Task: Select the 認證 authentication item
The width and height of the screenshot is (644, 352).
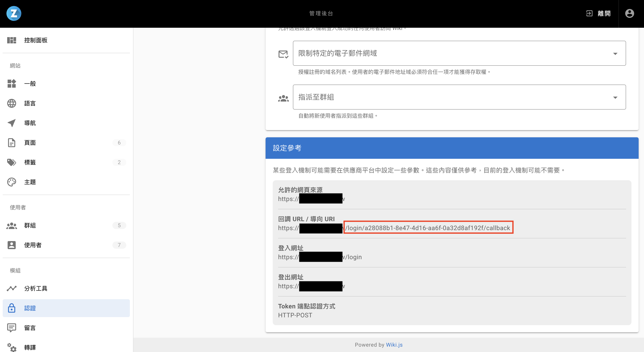Action: coord(66,308)
